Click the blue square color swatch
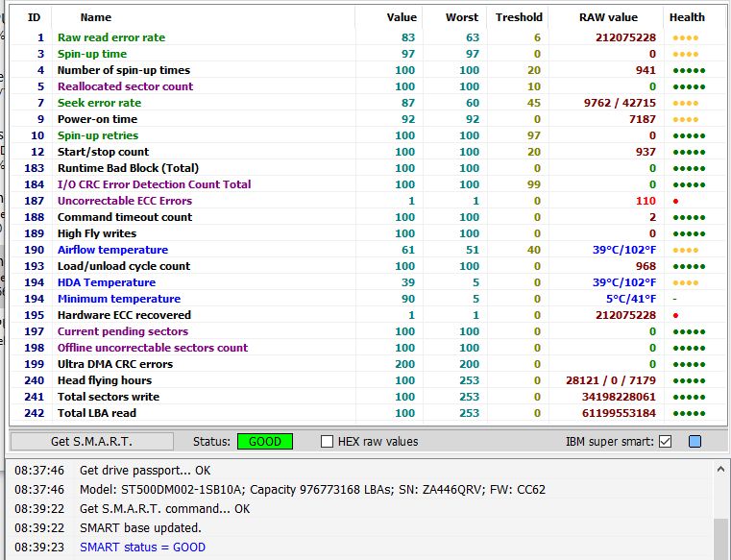This screenshot has width=731, height=560. tap(694, 441)
